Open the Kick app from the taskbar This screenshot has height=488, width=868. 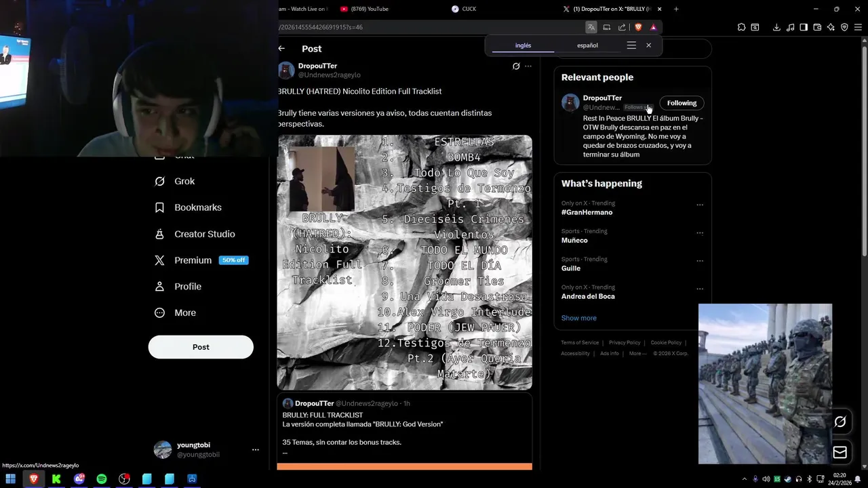pyautogui.click(x=56, y=479)
